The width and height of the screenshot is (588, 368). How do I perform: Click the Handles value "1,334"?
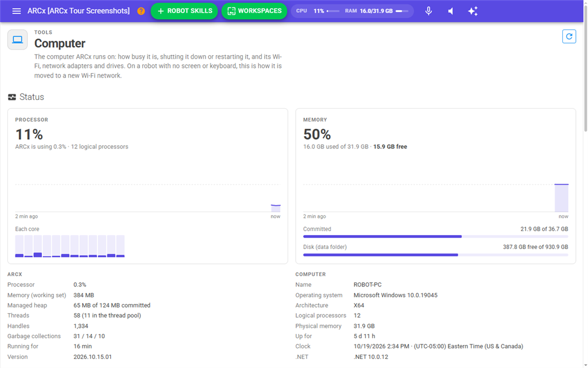point(80,326)
